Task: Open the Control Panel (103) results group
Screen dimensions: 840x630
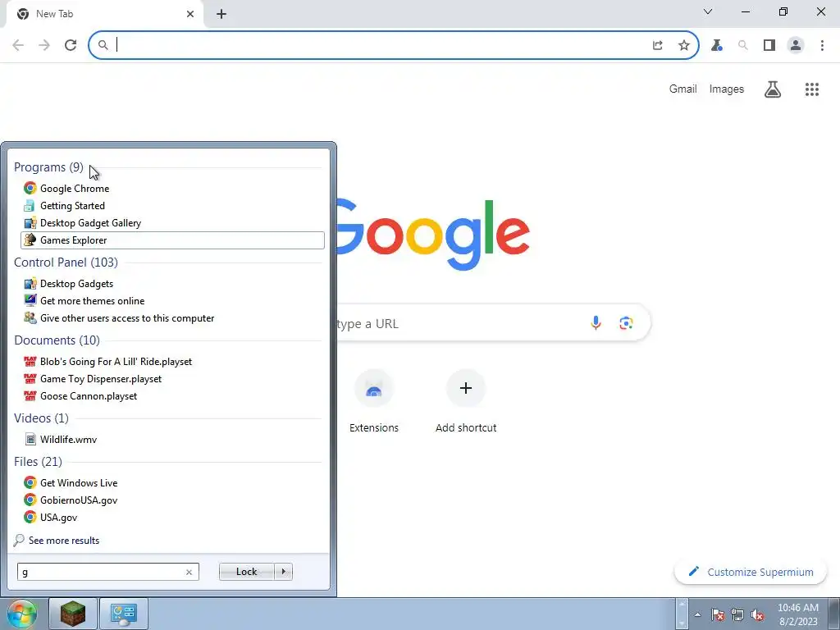Action: click(x=66, y=262)
